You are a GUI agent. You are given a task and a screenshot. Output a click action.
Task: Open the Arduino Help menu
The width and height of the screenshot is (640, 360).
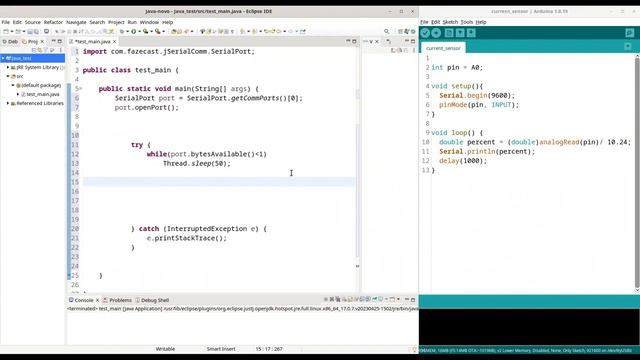pos(481,22)
